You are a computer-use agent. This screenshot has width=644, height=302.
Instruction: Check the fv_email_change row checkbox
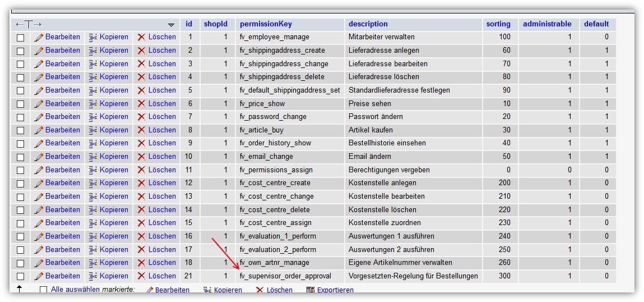(21, 157)
